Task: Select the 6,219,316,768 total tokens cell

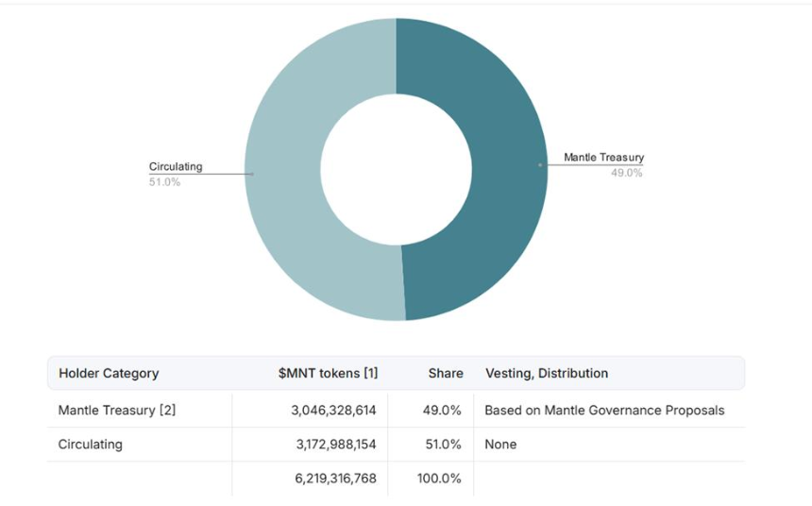Action: coord(335,478)
